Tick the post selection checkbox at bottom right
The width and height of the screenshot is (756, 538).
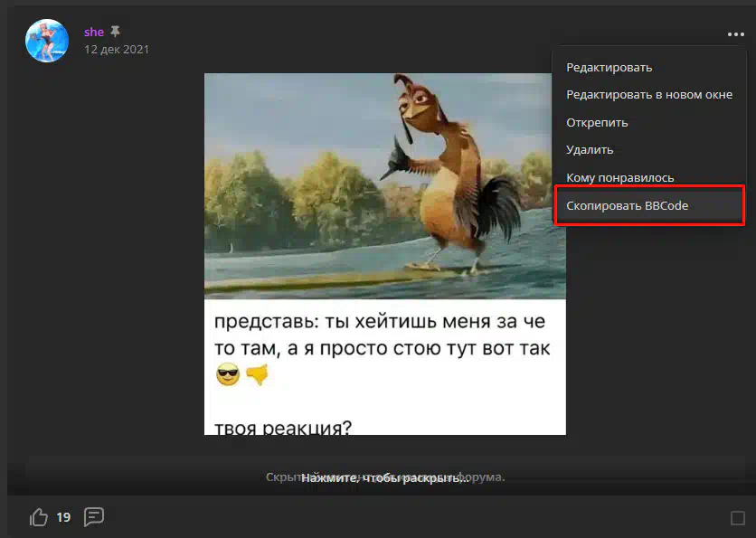(738, 518)
